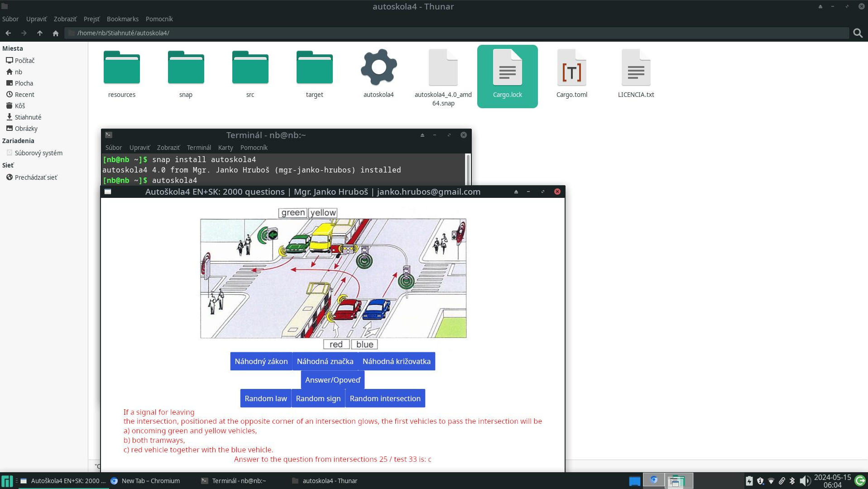Select Stiahnuté in the sidebar

tap(28, 117)
